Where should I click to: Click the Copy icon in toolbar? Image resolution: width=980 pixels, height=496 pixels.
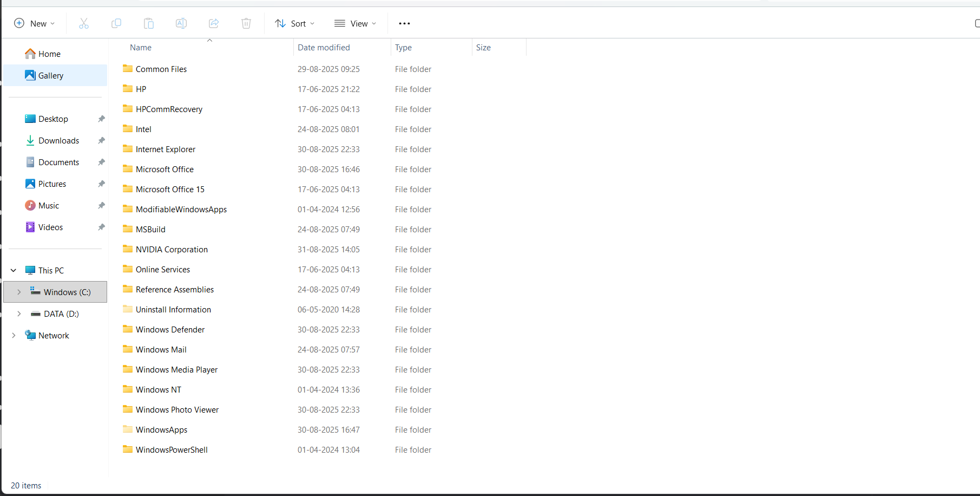click(116, 23)
